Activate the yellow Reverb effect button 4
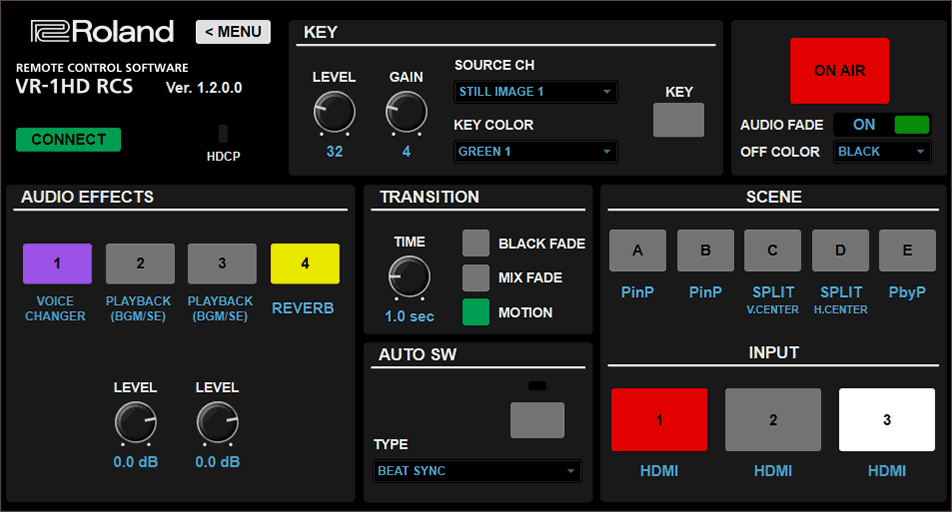The image size is (952, 512). coord(305,264)
